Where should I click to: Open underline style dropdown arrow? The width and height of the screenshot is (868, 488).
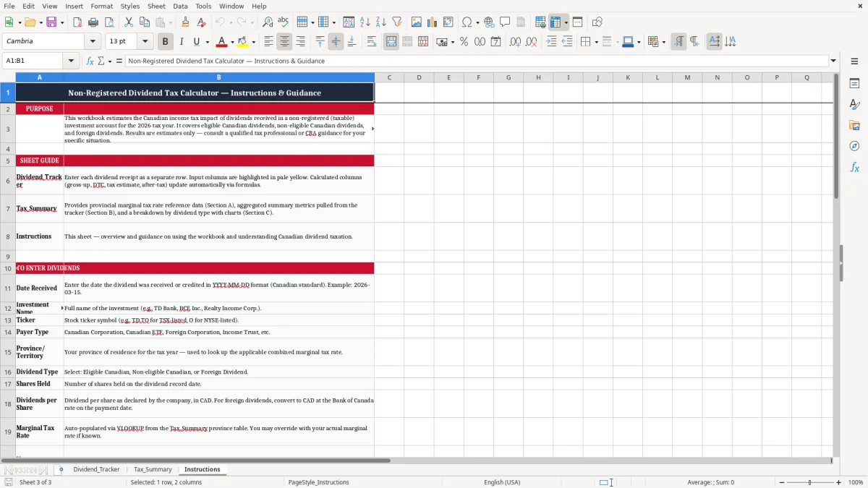pyautogui.click(x=206, y=42)
